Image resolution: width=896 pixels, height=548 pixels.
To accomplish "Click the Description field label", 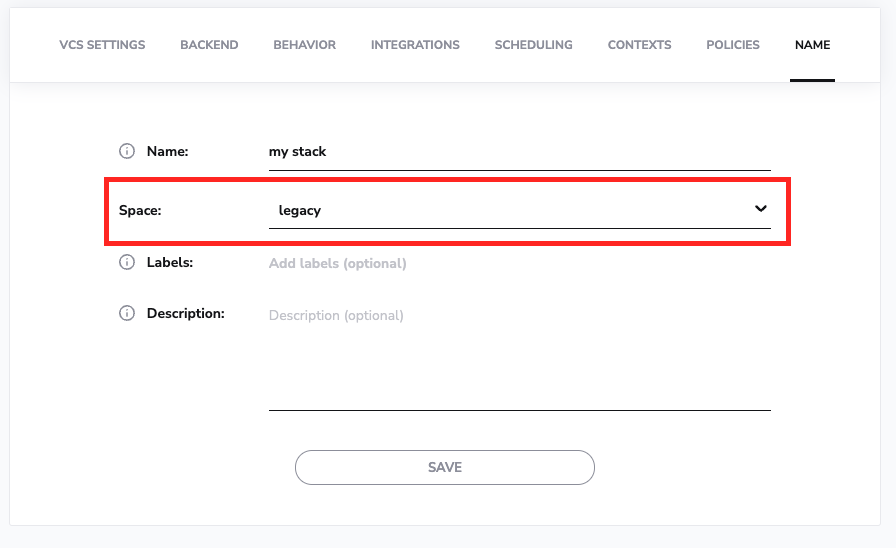I will point(185,313).
